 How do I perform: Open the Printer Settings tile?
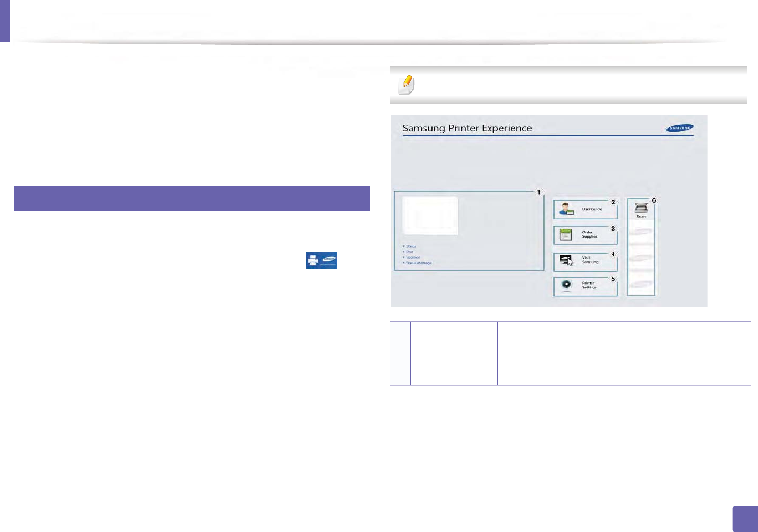pyautogui.click(x=585, y=286)
